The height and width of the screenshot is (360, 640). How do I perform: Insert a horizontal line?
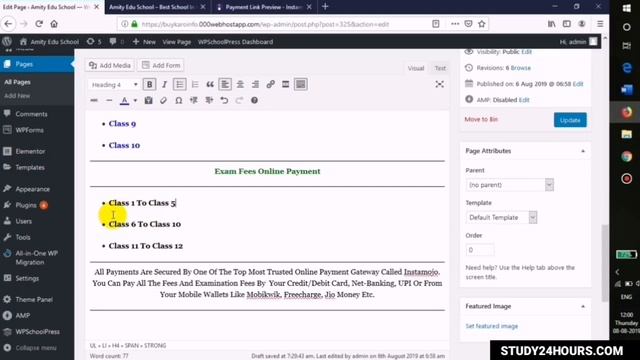109,100
